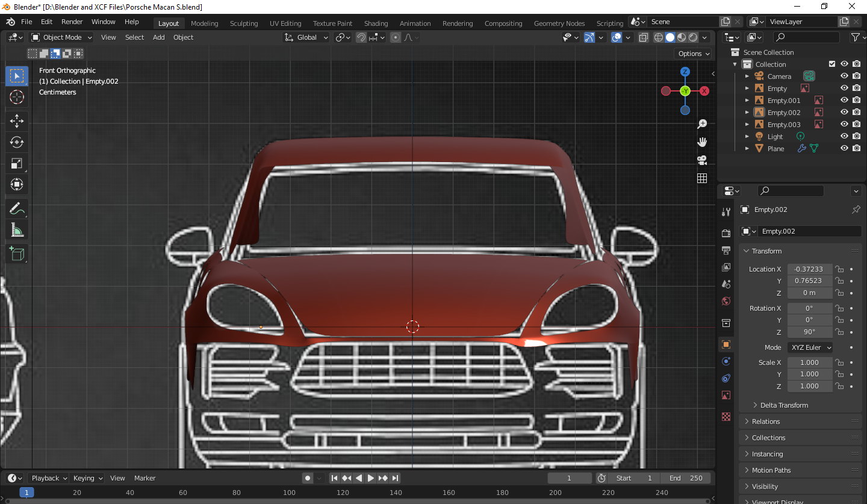Activate the Rotate tool

coord(17,142)
